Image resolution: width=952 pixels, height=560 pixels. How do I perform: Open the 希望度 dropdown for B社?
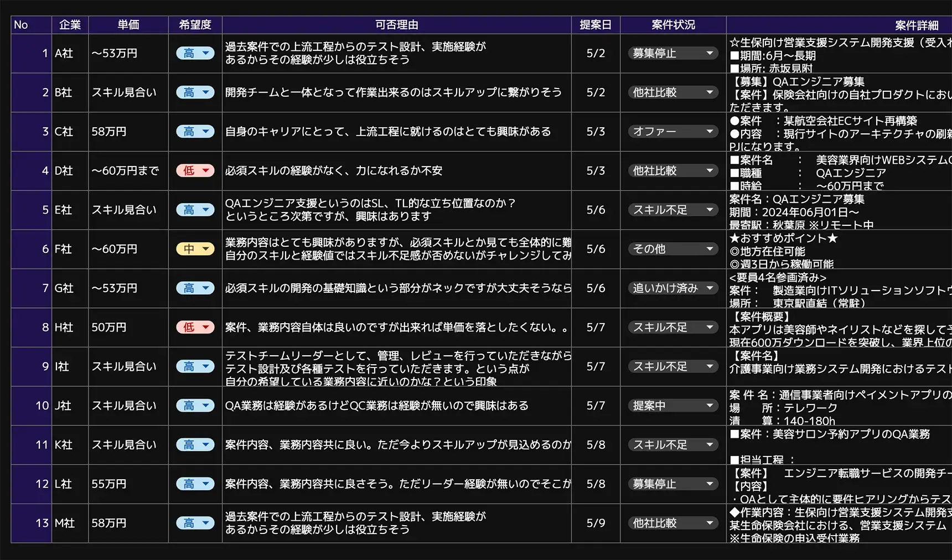195,92
